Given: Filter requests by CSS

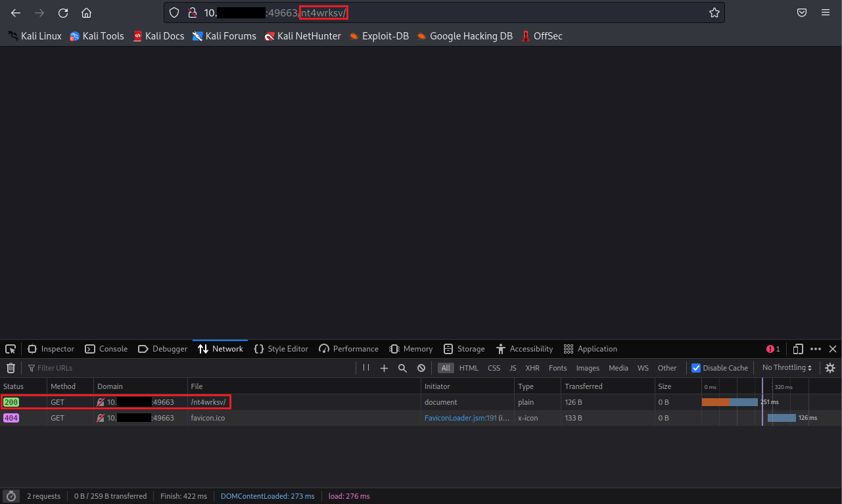Looking at the screenshot, I should tap(494, 368).
